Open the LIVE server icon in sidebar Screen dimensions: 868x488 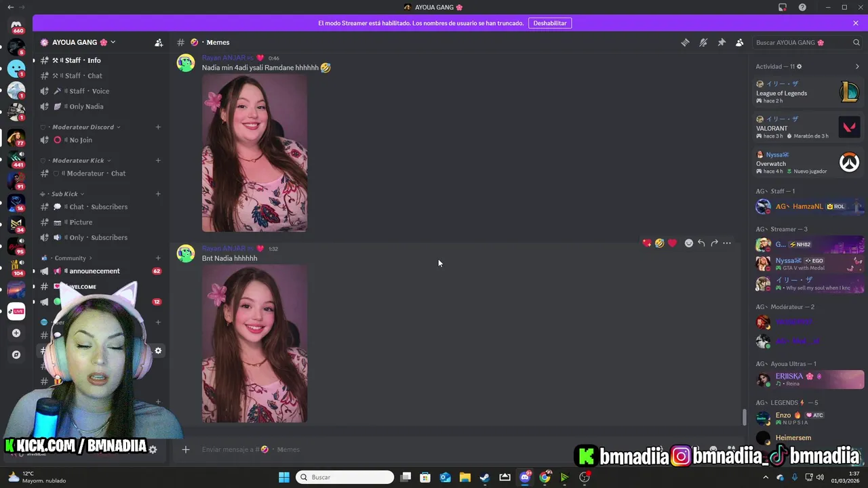click(x=16, y=311)
